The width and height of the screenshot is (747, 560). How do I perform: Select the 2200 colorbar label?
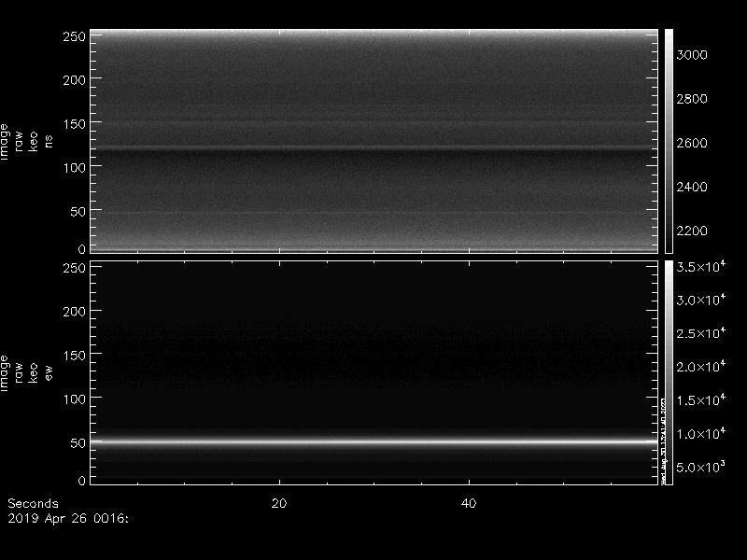click(x=692, y=231)
